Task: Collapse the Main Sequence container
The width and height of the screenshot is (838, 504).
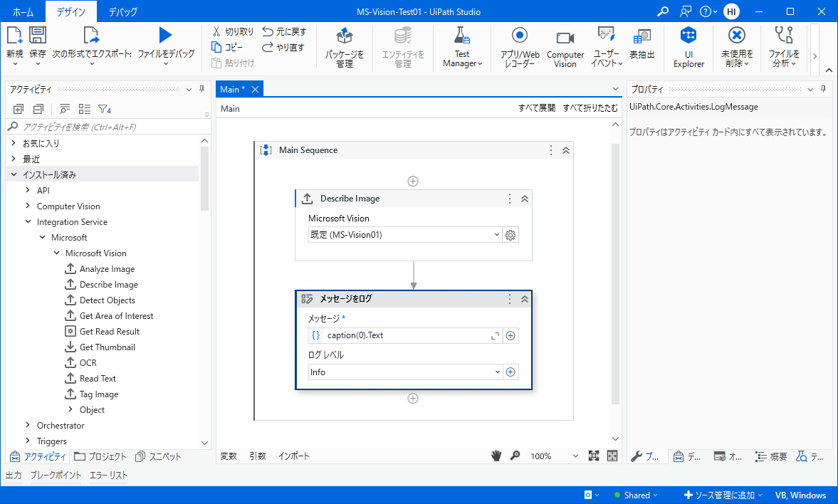Action: [x=566, y=150]
